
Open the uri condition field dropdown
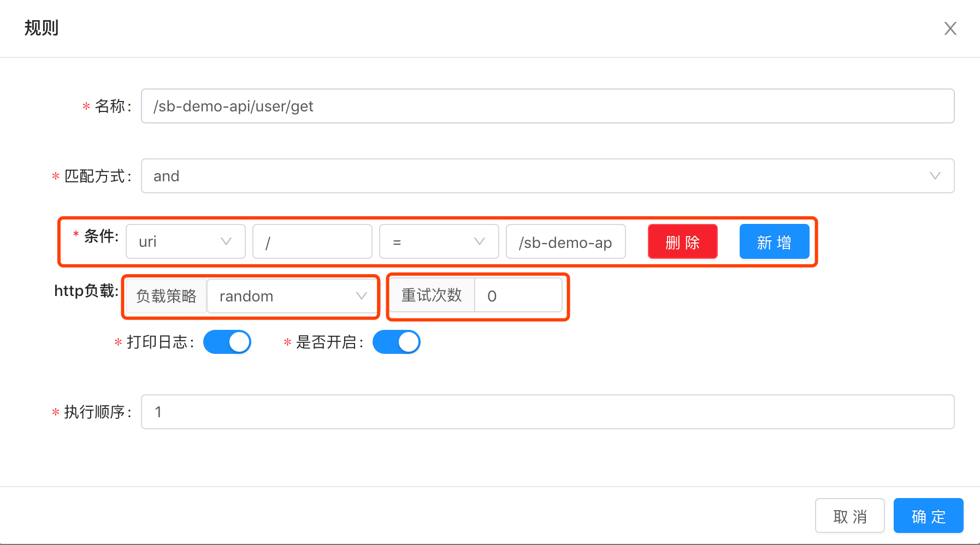point(185,241)
